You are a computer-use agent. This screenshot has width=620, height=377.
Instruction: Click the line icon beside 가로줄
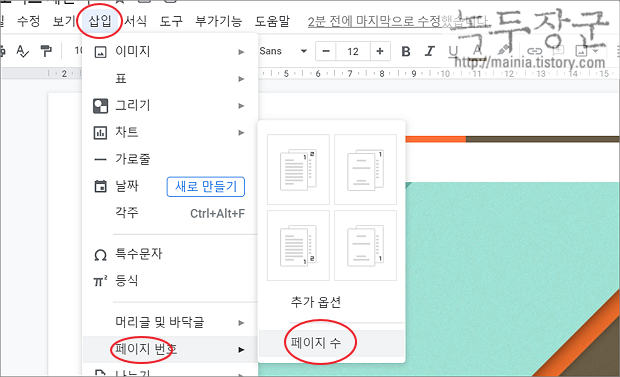(100, 160)
